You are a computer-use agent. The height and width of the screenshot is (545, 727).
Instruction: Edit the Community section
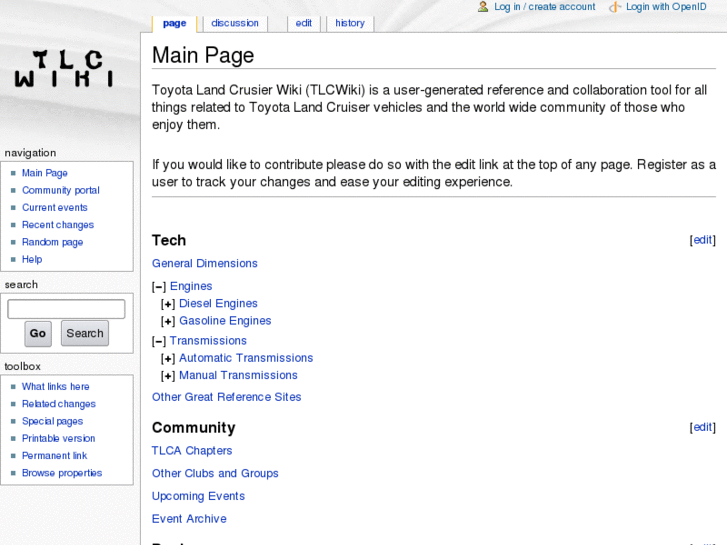tap(702, 427)
